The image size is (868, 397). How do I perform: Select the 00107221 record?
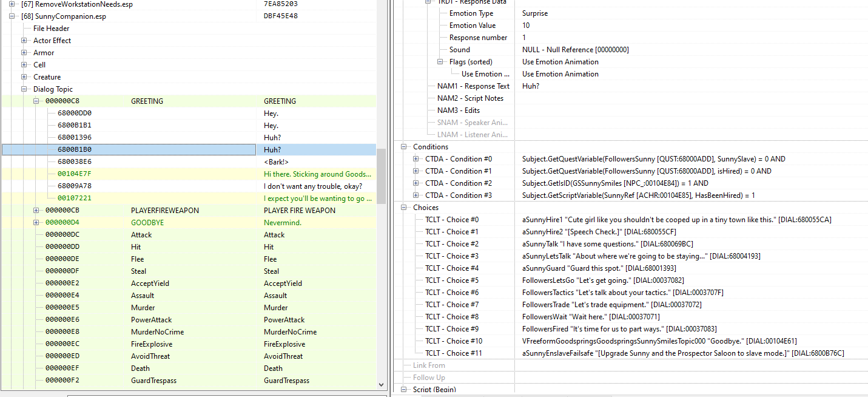(x=188, y=198)
